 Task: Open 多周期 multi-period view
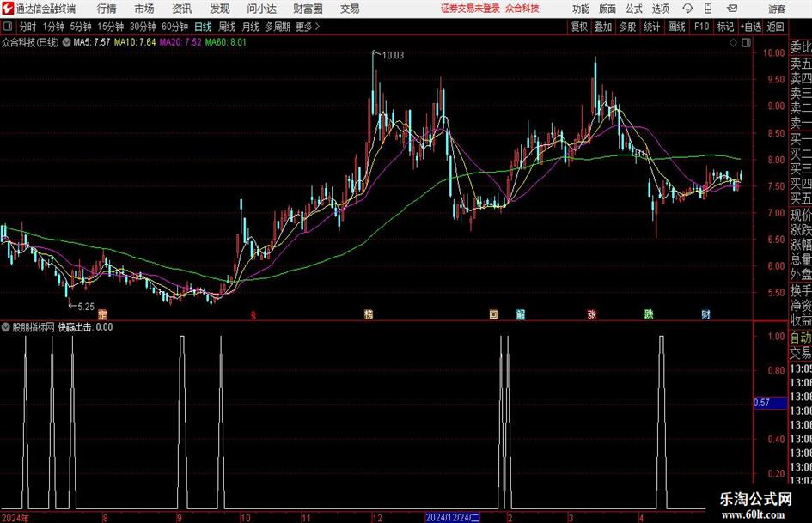coord(278,27)
